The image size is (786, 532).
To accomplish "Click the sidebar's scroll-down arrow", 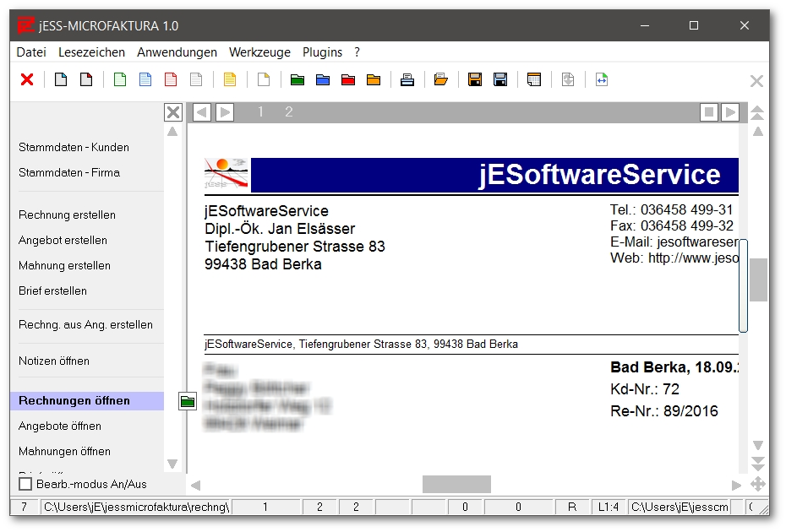I will (172, 464).
